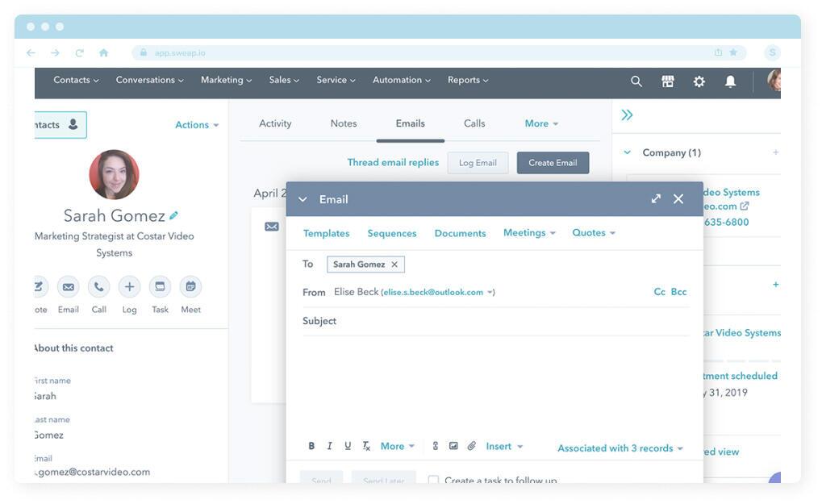
Task: Collapse the Company (1) section
Action: tap(627, 152)
